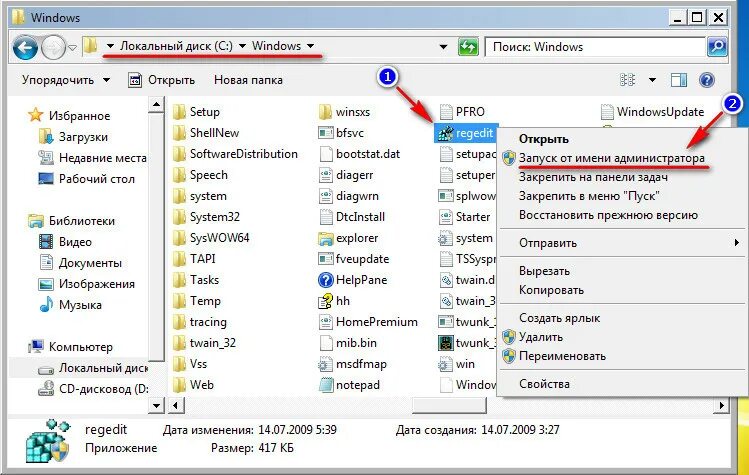Click the search magnifier icon

717,47
